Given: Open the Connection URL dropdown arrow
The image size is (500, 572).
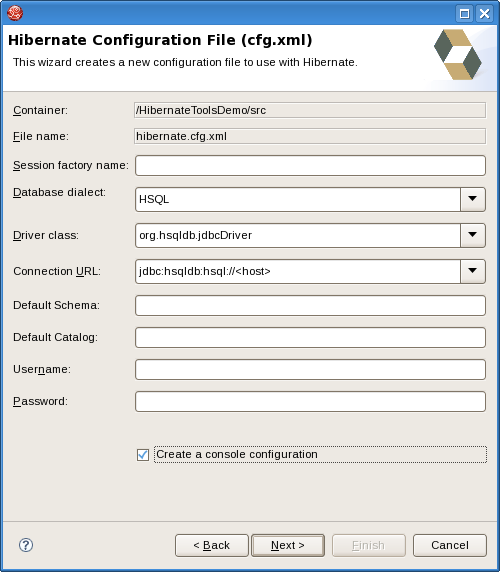Looking at the screenshot, I should [x=473, y=271].
